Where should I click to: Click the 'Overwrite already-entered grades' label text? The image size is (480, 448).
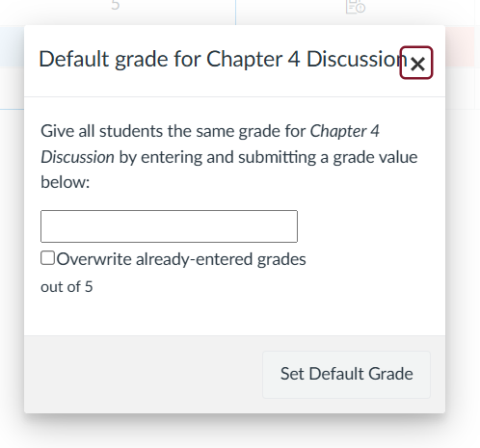[181, 259]
